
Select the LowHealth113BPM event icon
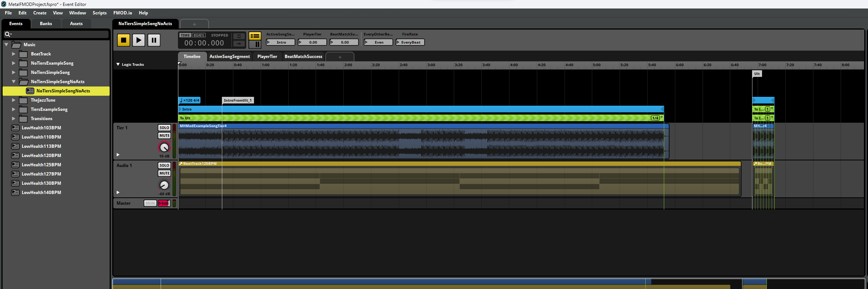(15, 146)
